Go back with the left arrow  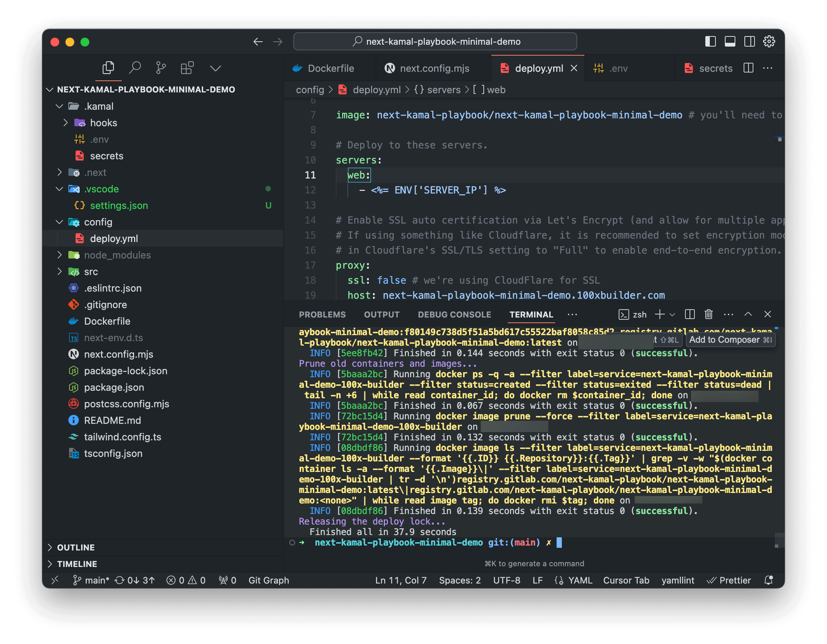258,42
